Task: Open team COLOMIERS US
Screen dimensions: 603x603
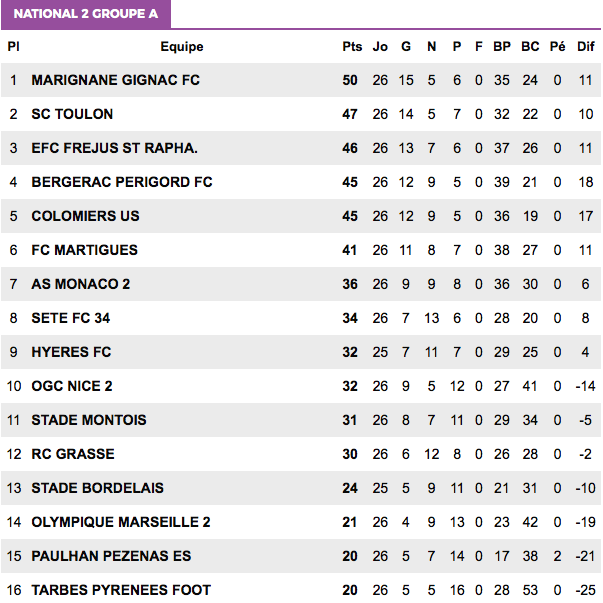Action: pyautogui.click(x=85, y=216)
